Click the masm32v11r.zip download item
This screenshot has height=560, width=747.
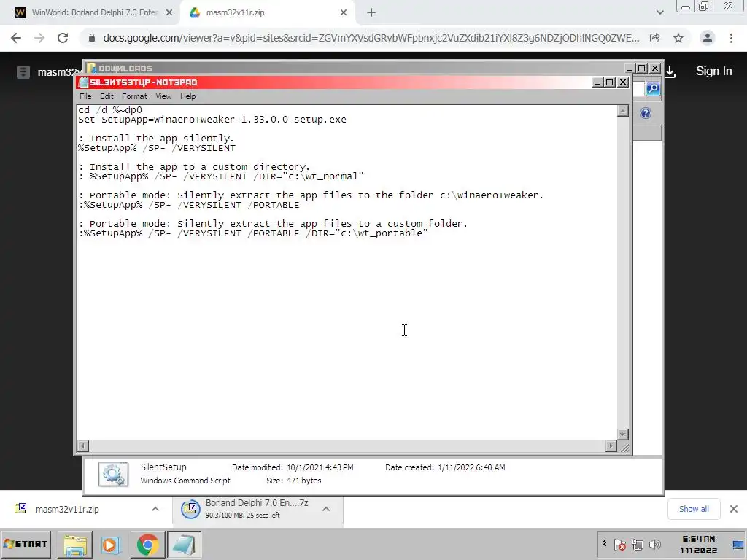67,509
